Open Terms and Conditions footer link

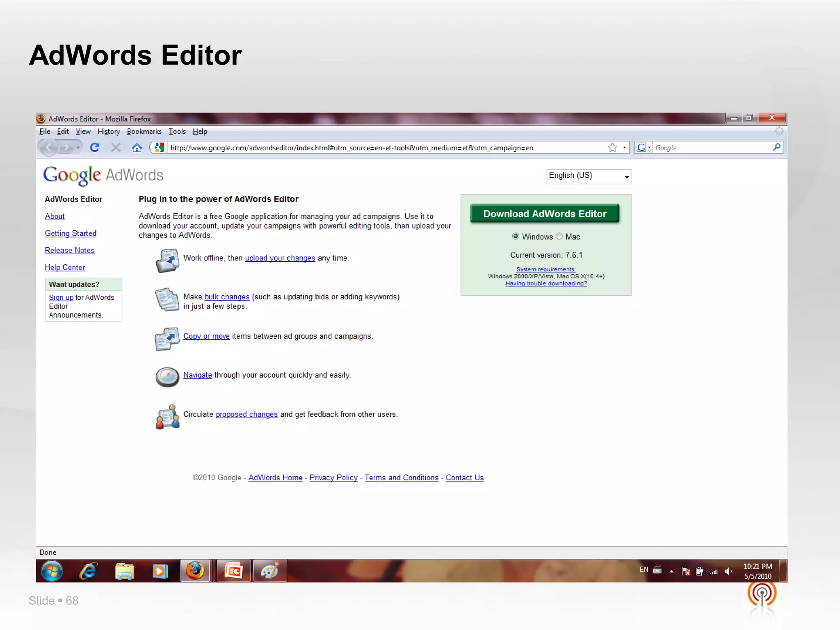402,478
